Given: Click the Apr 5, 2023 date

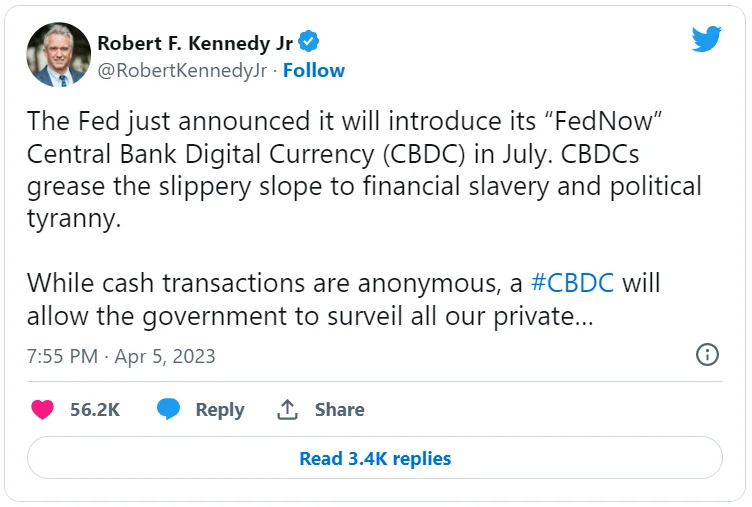Looking at the screenshot, I should 165,356.
